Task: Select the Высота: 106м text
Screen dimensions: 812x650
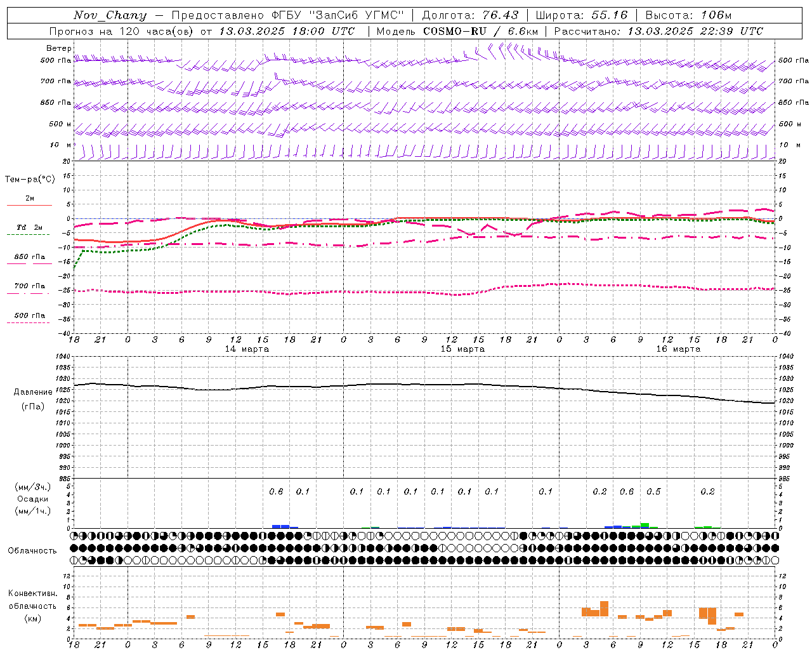Action: 689,15
